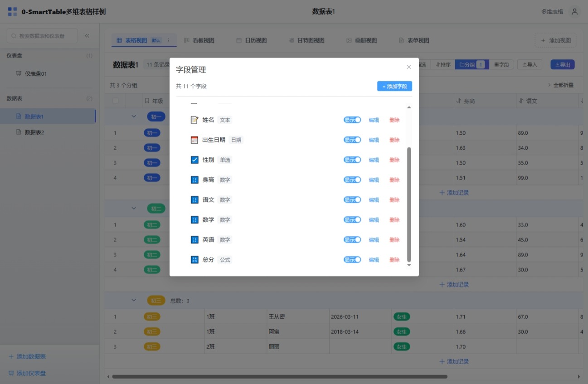
Task: Collapse the sidebar with double-chevron icon
Action: pyautogui.click(x=87, y=36)
